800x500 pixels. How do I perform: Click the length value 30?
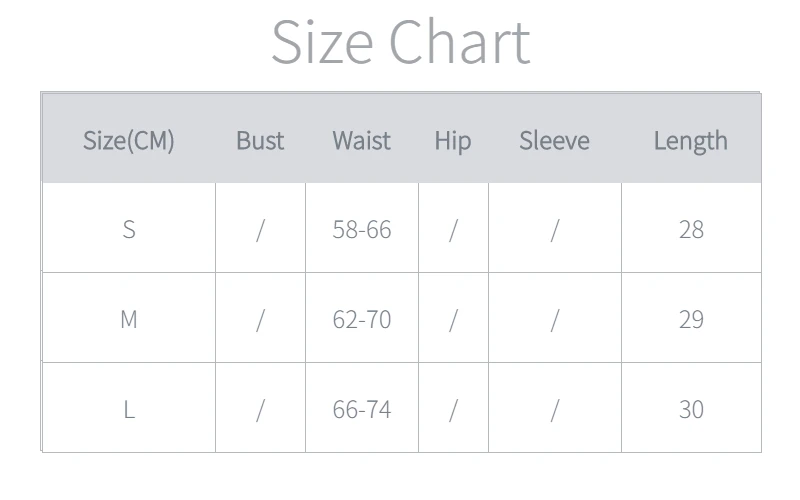(x=691, y=409)
